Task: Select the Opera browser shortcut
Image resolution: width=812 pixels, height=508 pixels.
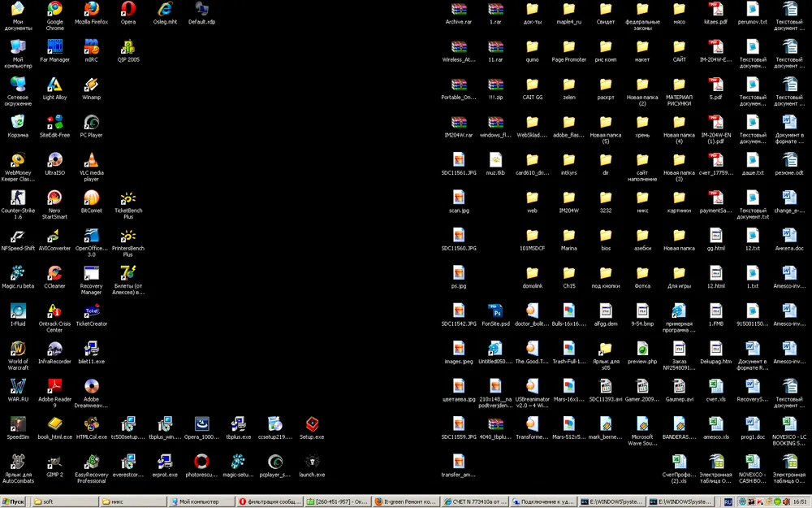Action: 128,11
